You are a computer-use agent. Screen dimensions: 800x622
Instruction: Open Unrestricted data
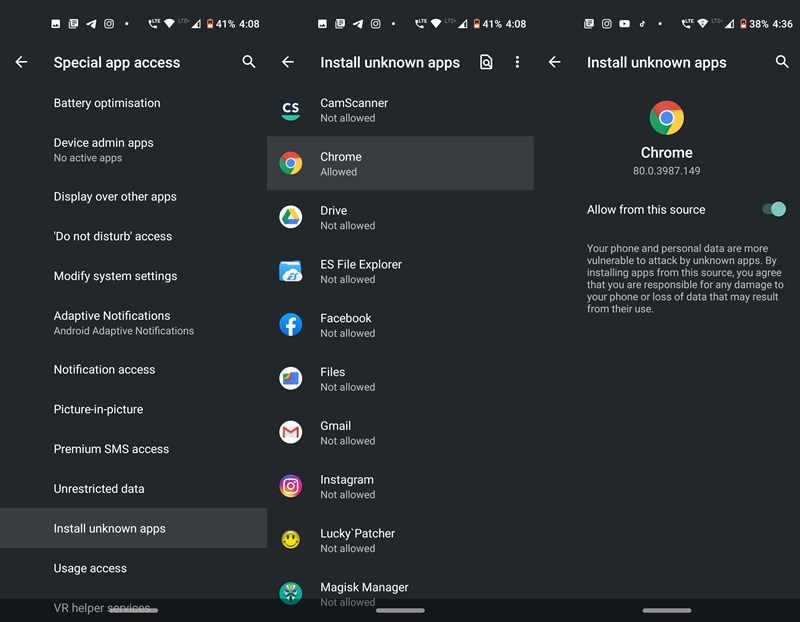[x=133, y=489]
